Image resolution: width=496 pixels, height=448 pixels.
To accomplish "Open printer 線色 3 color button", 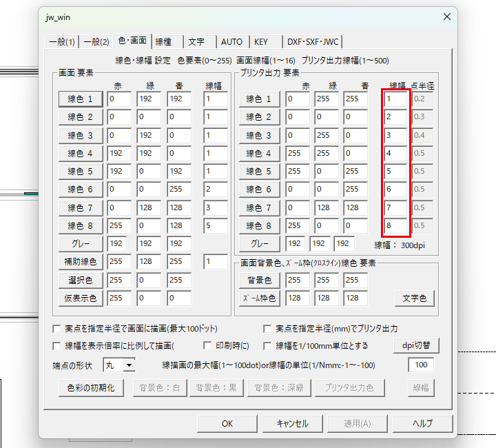I will 260,135.
